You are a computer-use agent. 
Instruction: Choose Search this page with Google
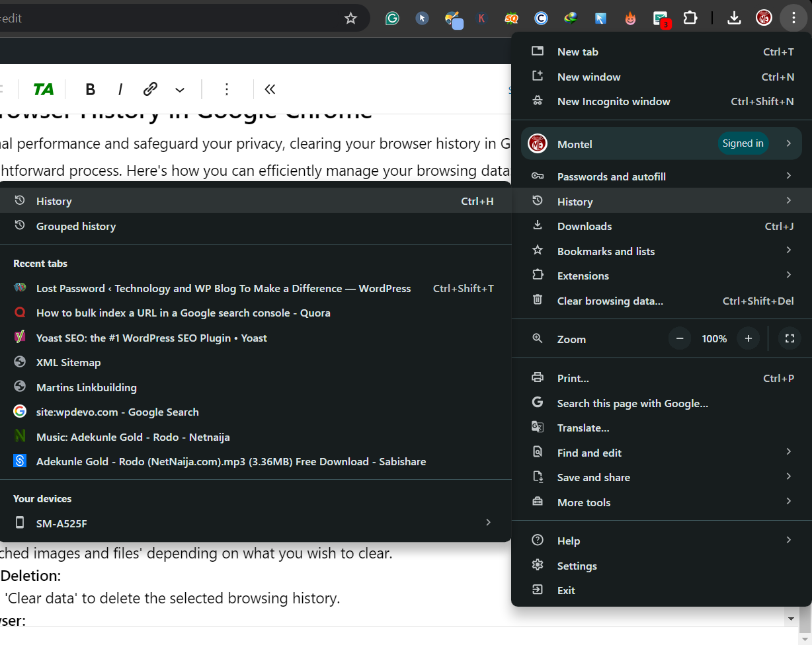(x=661, y=403)
